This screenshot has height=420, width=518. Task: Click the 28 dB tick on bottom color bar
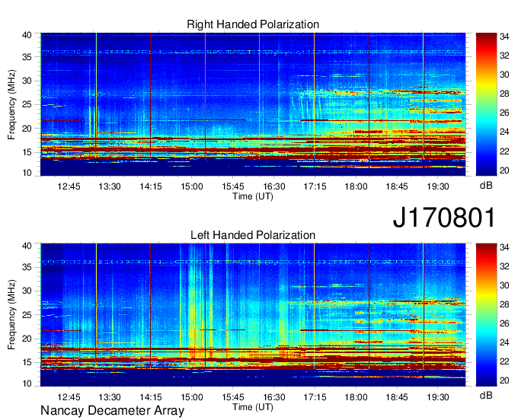coord(504,304)
